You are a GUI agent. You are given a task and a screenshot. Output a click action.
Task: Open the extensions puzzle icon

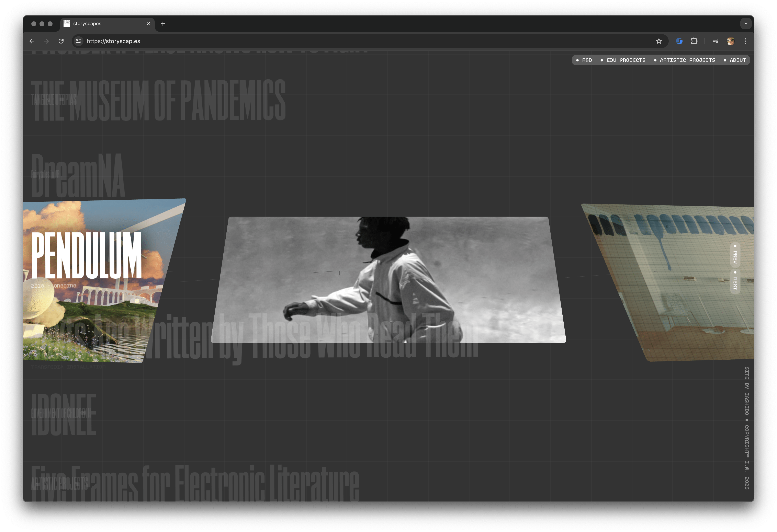point(694,41)
